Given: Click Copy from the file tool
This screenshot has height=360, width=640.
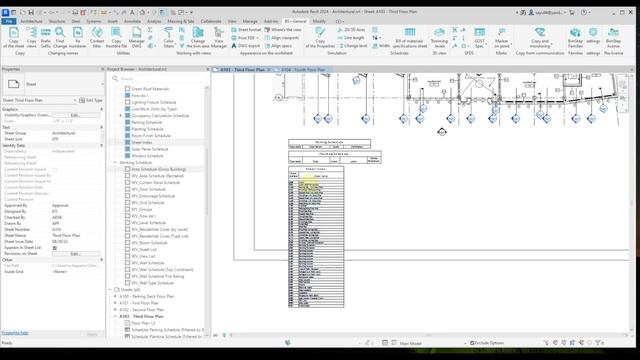Looking at the screenshot, I should 116,38.
